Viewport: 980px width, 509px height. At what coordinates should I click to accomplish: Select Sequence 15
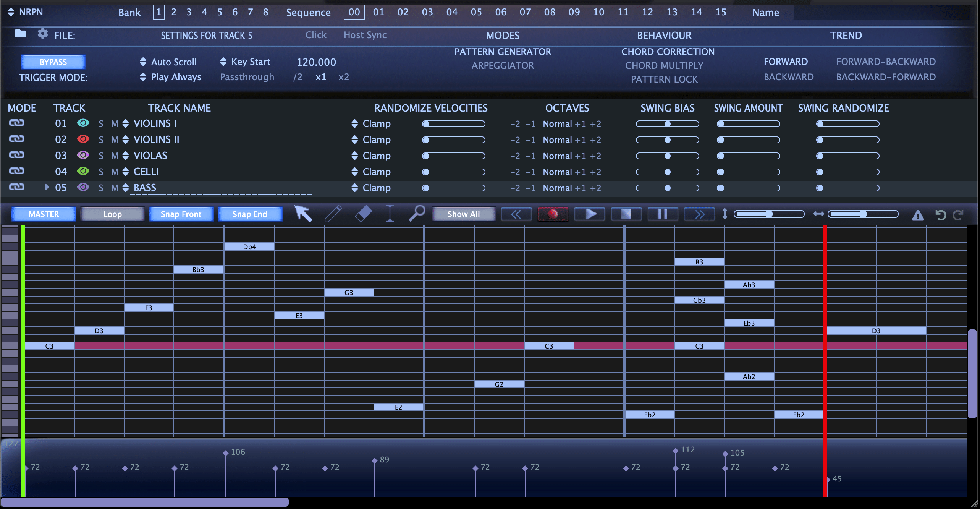(x=721, y=12)
